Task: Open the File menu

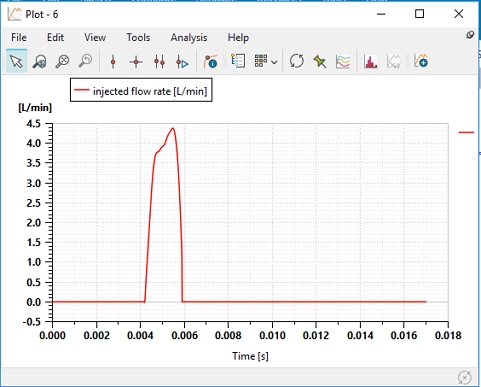Action: coord(19,37)
